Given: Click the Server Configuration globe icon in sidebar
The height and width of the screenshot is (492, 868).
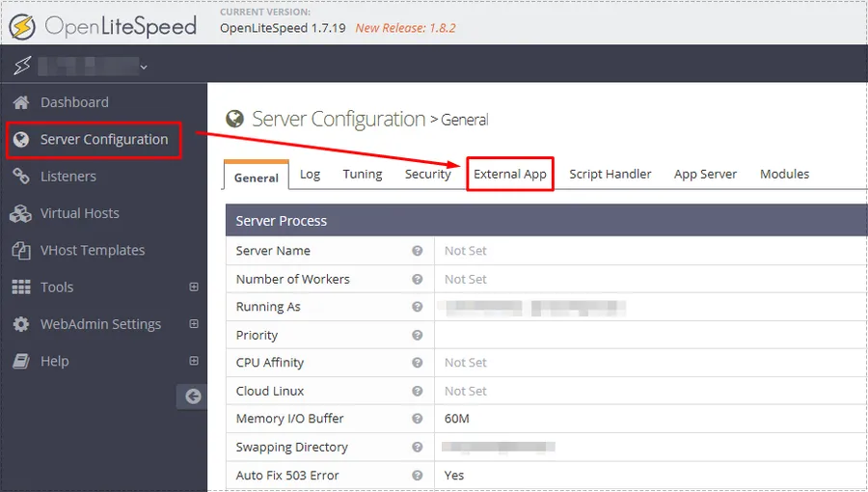Looking at the screenshot, I should click(x=21, y=140).
